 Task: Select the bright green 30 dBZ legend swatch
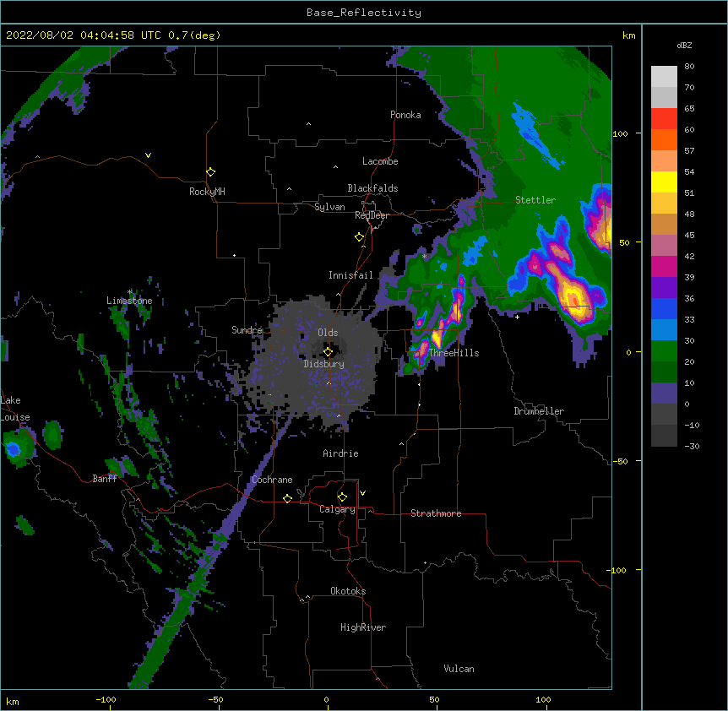(664, 351)
